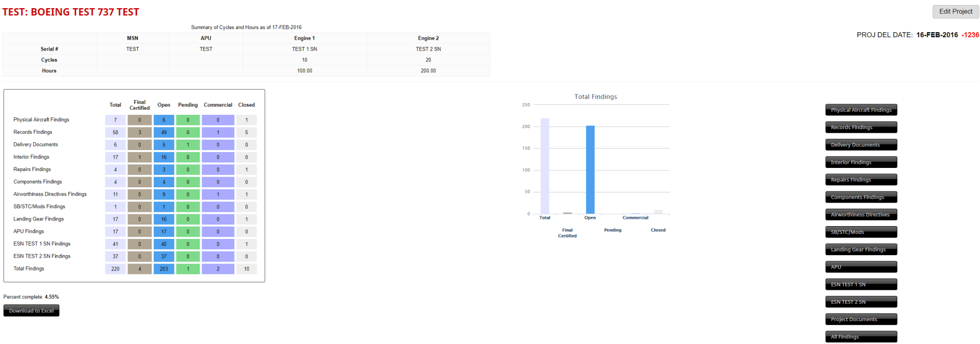The width and height of the screenshot is (980, 344).
Task: Open ESN TEST 2 SN button
Action: tap(861, 302)
